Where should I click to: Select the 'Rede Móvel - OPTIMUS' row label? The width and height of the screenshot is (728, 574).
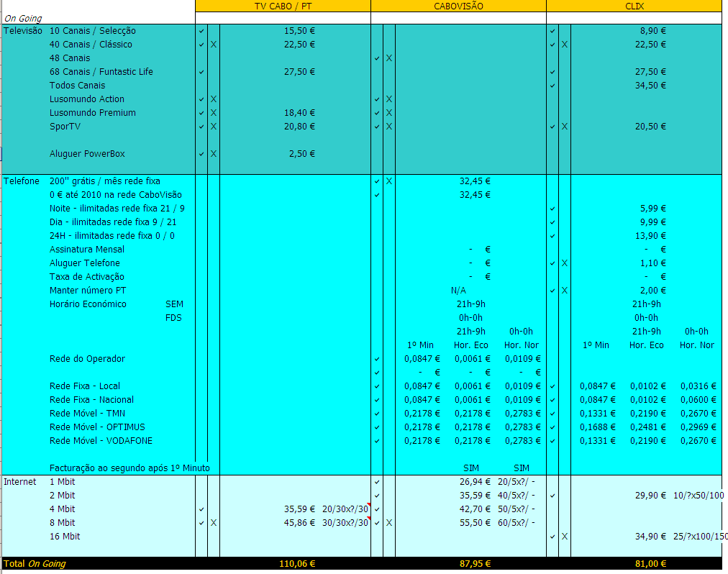coord(97,427)
